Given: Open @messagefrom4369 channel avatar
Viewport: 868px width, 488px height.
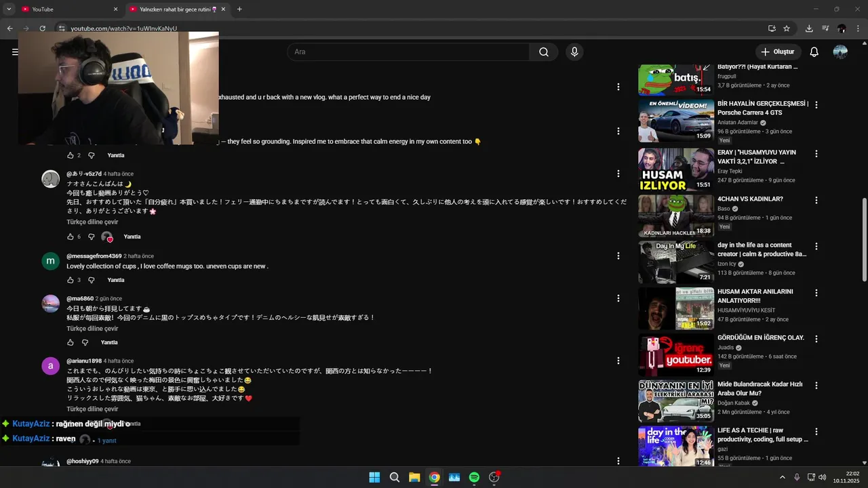Looking at the screenshot, I should (51, 262).
